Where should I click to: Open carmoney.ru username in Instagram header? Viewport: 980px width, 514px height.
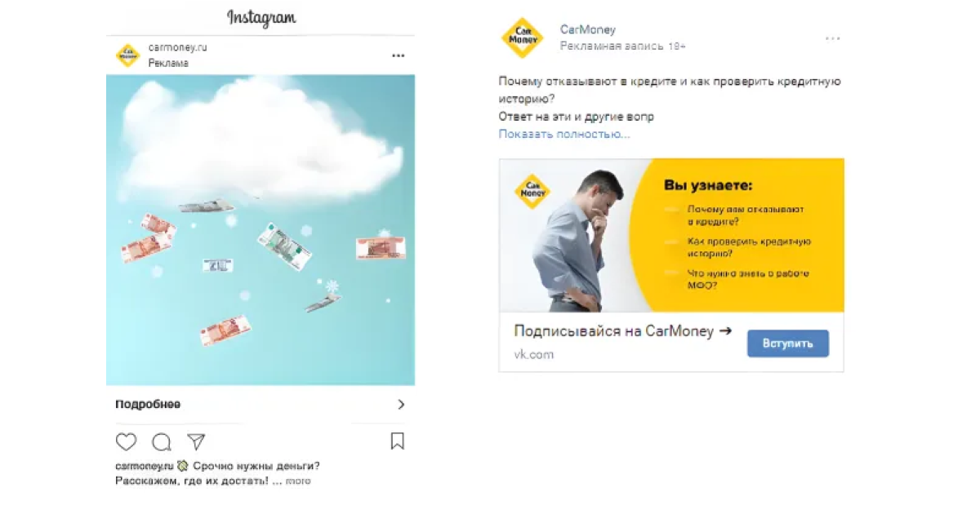coord(177,47)
